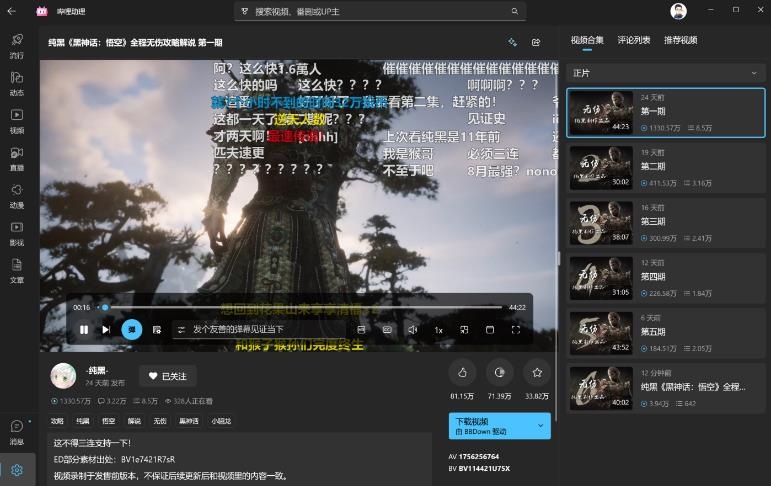Switch to 评论列表 tab
771x486 pixels.
pyautogui.click(x=634, y=40)
